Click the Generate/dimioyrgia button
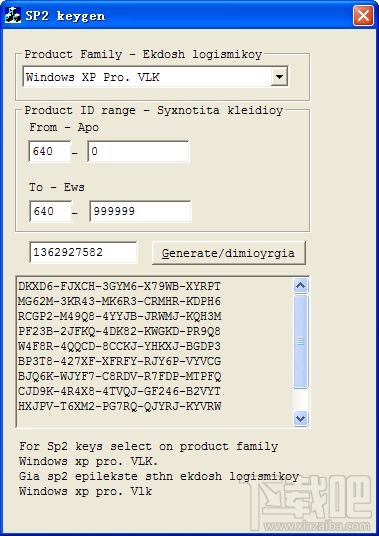The image size is (379, 536). (229, 253)
